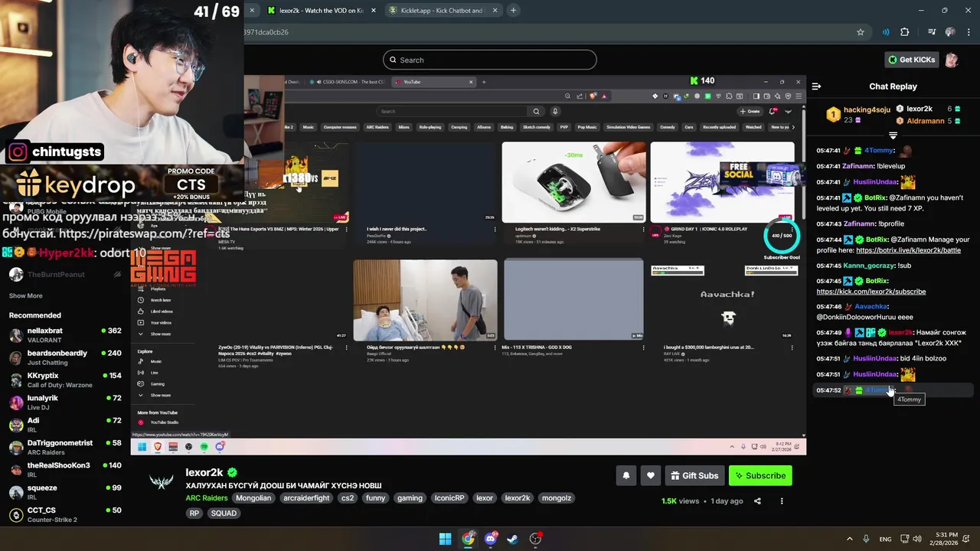Click the share icon next to 1 day ago
Image resolution: width=980 pixels, height=551 pixels.
(757, 501)
